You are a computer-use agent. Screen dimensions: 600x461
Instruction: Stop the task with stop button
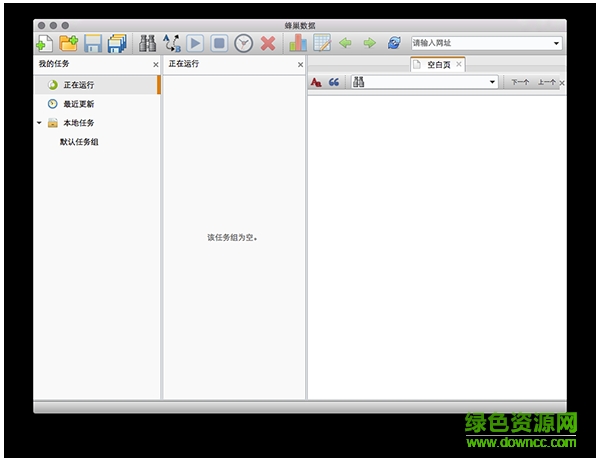(219, 43)
